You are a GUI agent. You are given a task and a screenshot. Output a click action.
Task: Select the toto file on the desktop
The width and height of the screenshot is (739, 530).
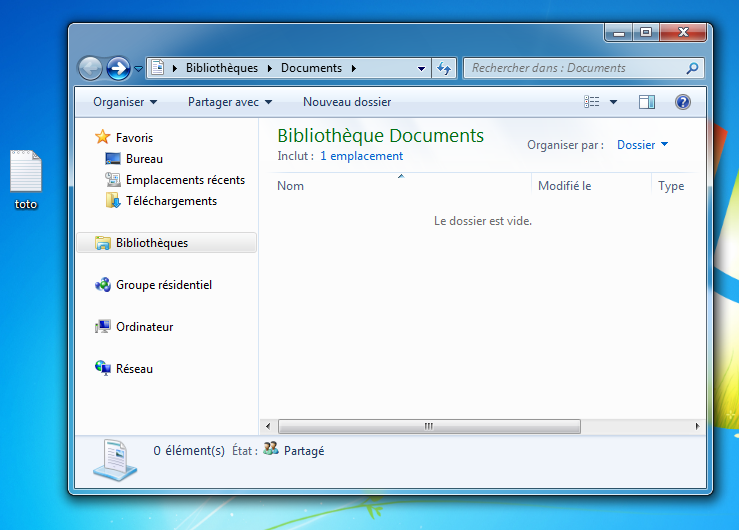click(26, 179)
